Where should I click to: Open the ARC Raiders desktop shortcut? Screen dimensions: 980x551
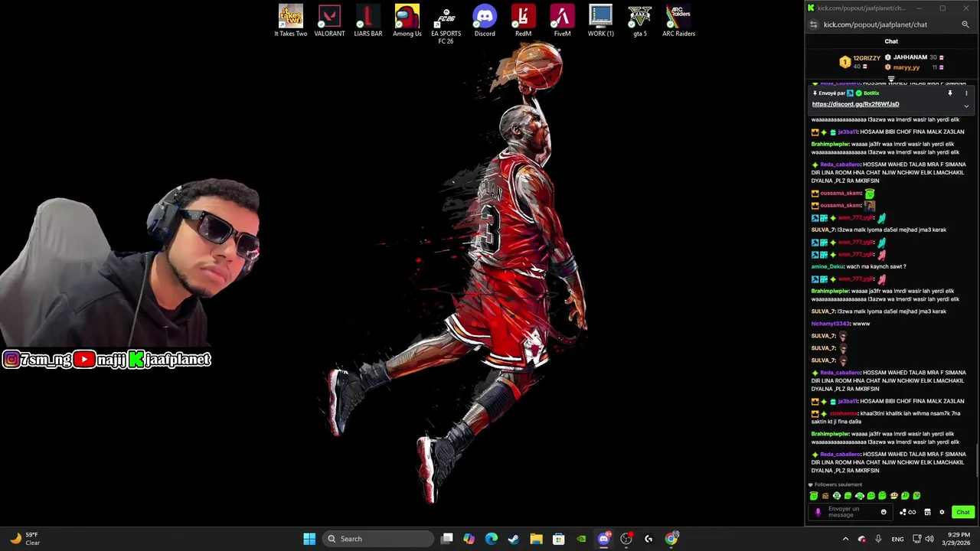(x=678, y=21)
